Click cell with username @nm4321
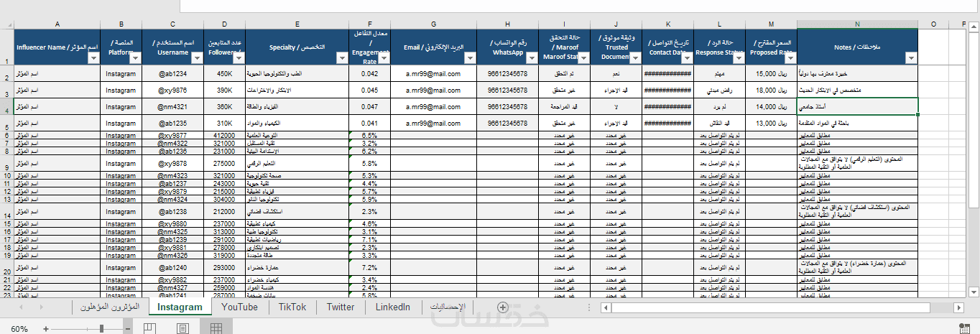 172,106
